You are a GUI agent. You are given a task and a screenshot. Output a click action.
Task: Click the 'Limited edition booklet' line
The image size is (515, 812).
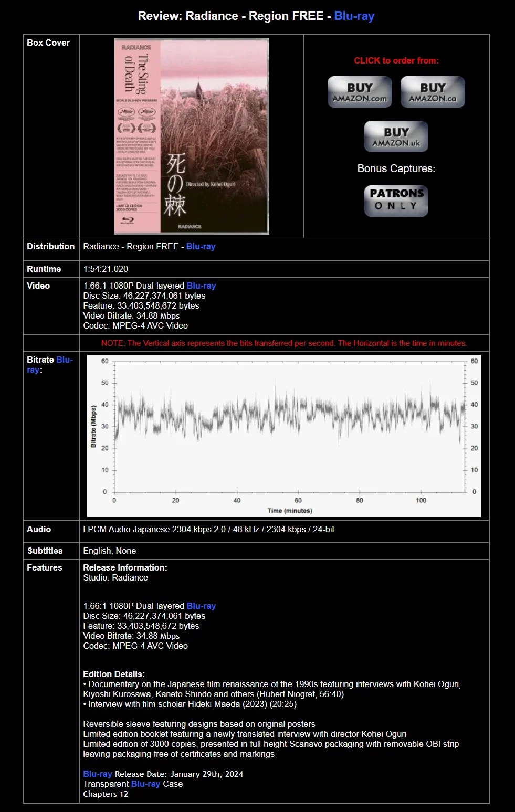click(x=245, y=734)
